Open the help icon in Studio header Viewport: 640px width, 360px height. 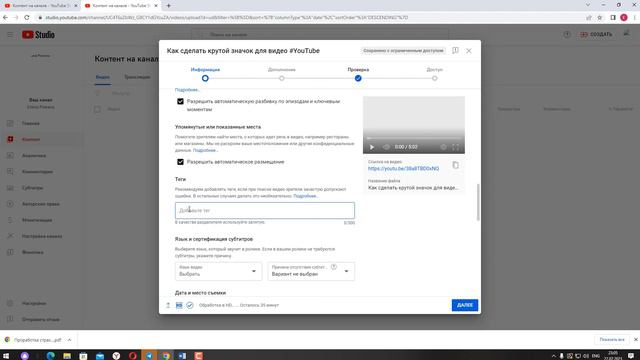(567, 35)
